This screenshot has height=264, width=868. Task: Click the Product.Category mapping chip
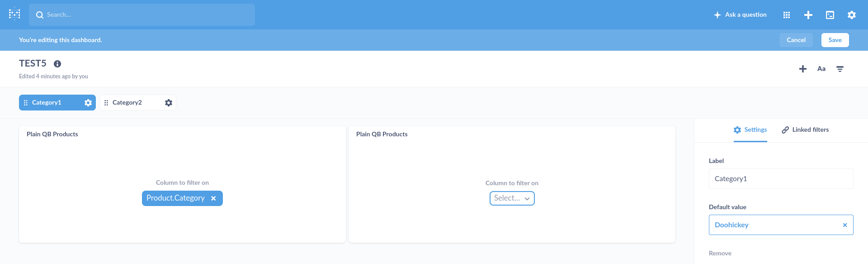182,198
